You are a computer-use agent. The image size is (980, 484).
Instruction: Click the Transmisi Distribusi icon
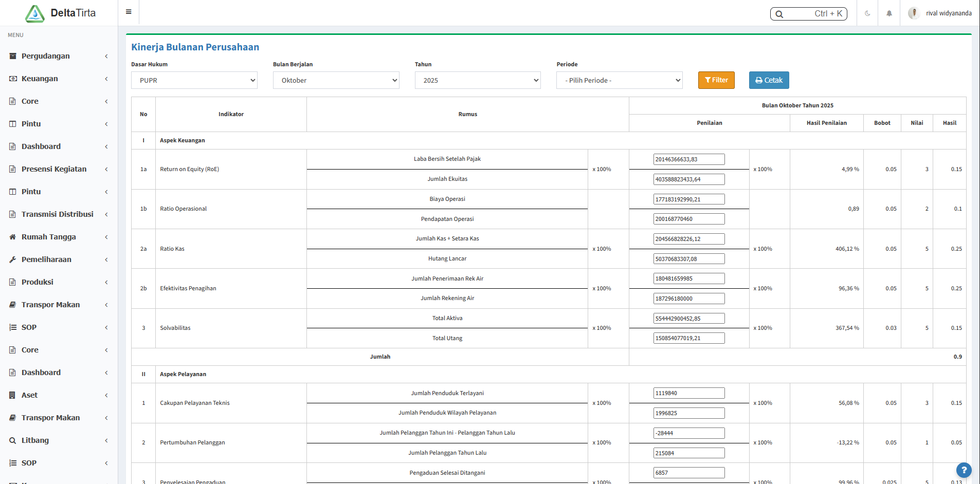(x=12, y=214)
